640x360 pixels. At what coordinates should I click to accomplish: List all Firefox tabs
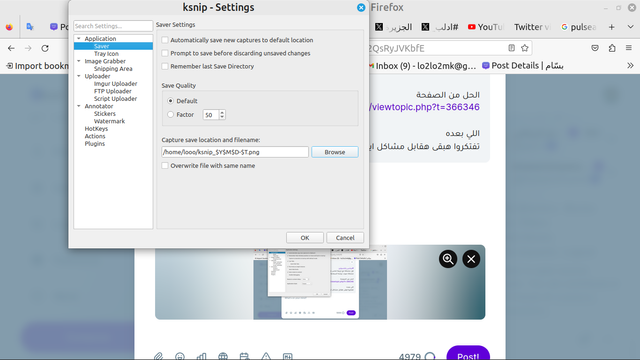point(630,27)
